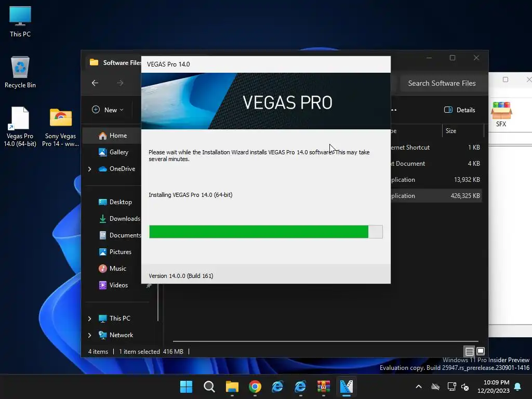Sort files by Size column header

pyautogui.click(x=451, y=130)
